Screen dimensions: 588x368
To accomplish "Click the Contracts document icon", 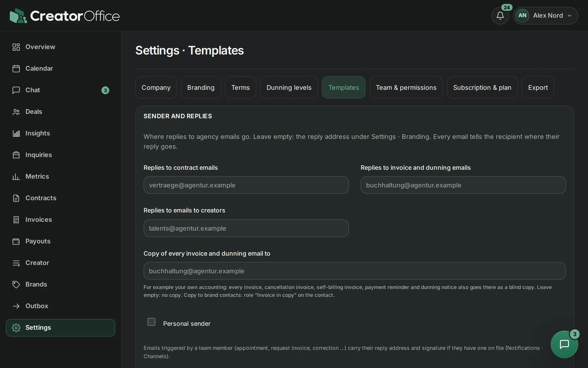I will click(x=16, y=198).
